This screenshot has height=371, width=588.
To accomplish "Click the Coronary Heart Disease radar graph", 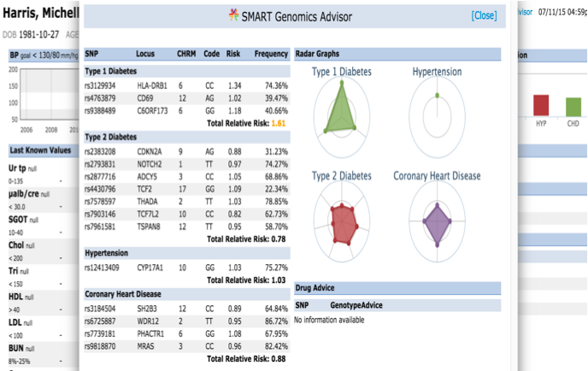I will [x=437, y=222].
